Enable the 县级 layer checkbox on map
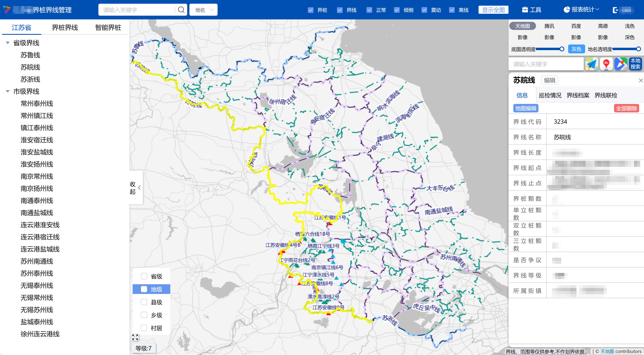 (144, 302)
